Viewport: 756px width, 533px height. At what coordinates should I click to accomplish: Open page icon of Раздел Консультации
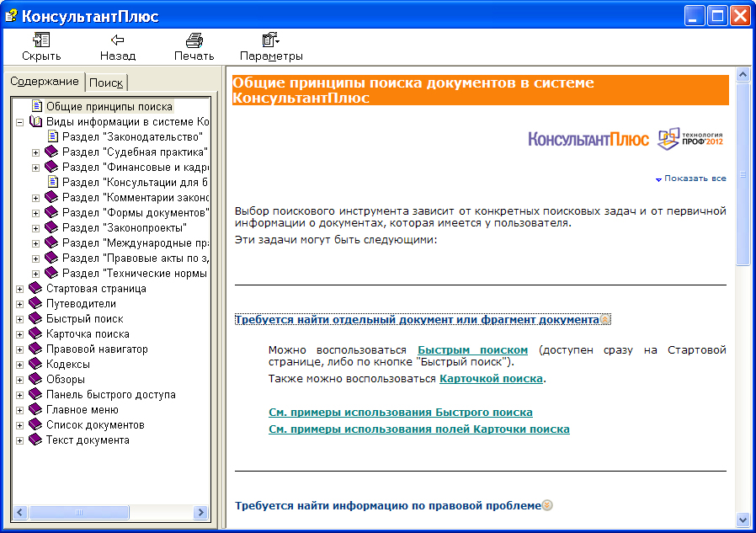point(52,182)
